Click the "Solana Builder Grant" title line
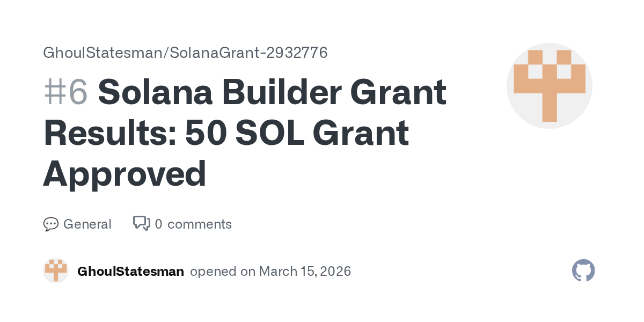Screen dimensions: 644x322 click(272, 92)
